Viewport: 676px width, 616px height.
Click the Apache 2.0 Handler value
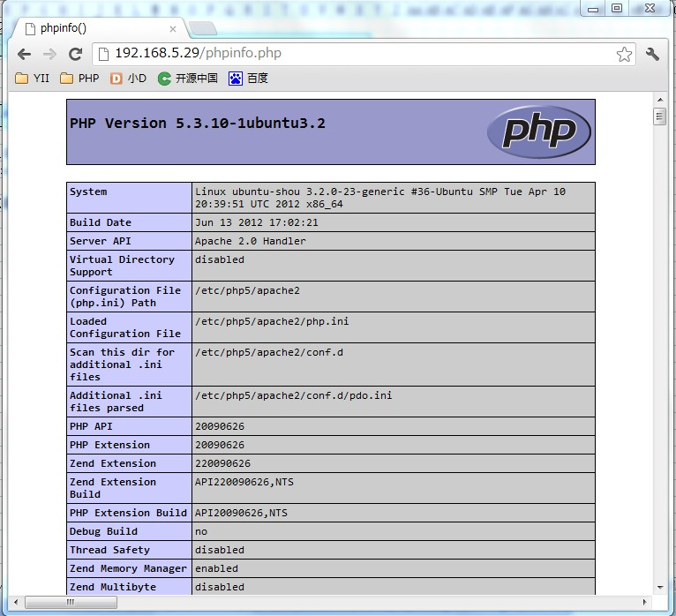[251, 241]
